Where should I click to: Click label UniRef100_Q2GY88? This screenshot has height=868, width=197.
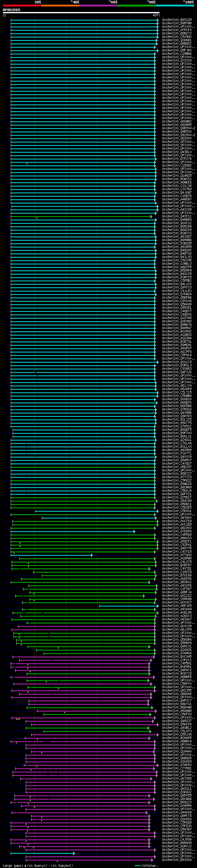(177, 318)
